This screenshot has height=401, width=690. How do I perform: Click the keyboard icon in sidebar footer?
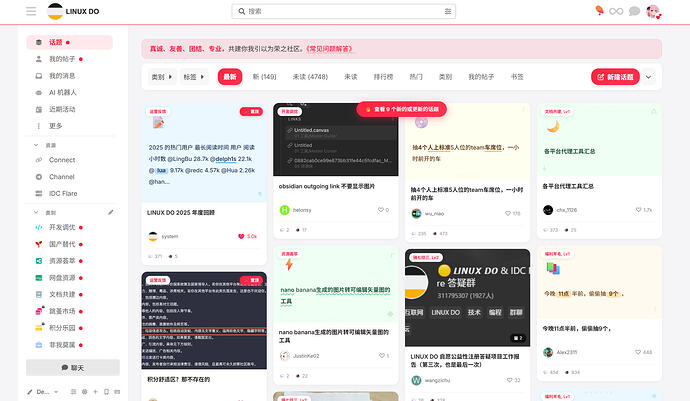click(117, 392)
